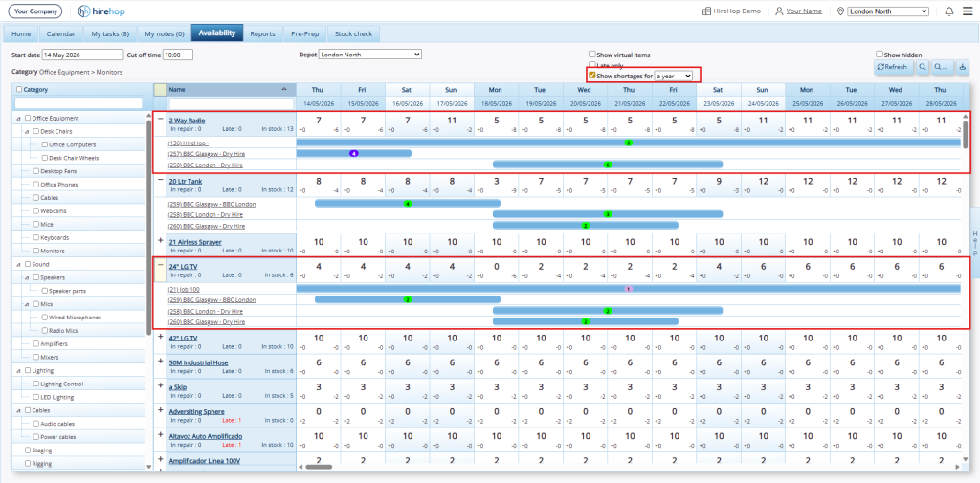This screenshot has height=483, width=980.
Task: Open the hamburger main menu
Action: 968,11
